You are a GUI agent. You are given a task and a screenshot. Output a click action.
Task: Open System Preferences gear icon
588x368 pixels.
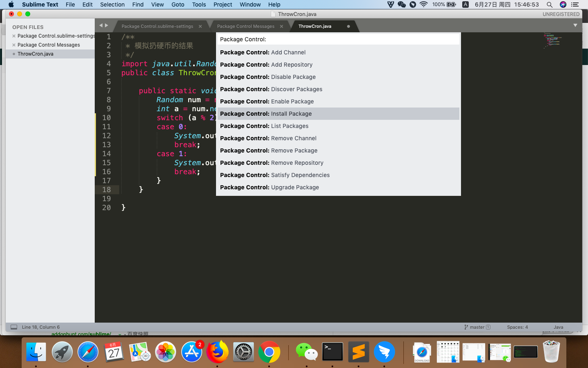pos(243,352)
